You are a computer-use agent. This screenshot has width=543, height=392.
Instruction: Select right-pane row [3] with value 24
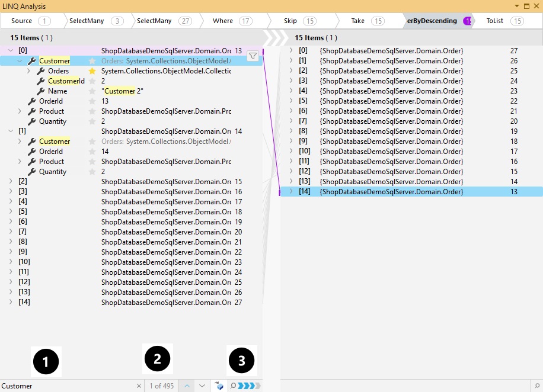click(411, 81)
